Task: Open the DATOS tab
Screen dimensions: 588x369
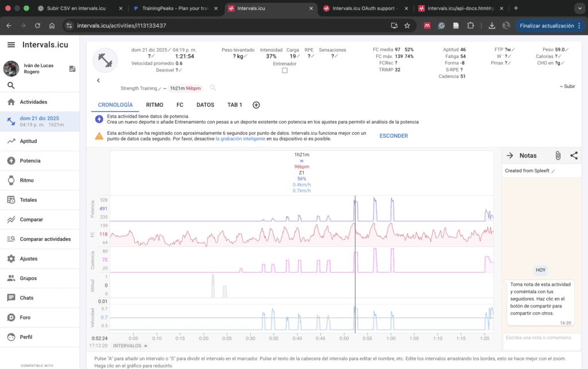Action: pos(205,105)
